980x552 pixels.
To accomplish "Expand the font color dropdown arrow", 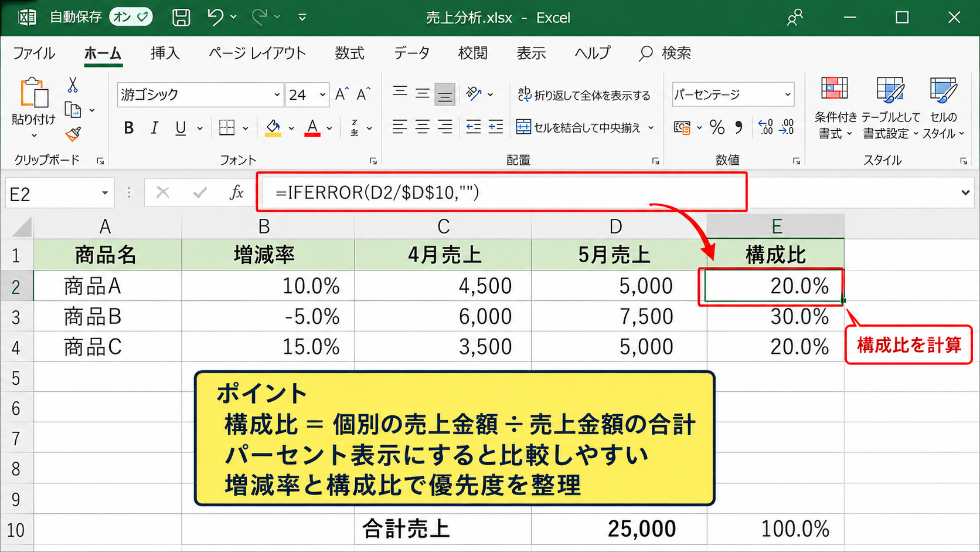I will coord(329,128).
